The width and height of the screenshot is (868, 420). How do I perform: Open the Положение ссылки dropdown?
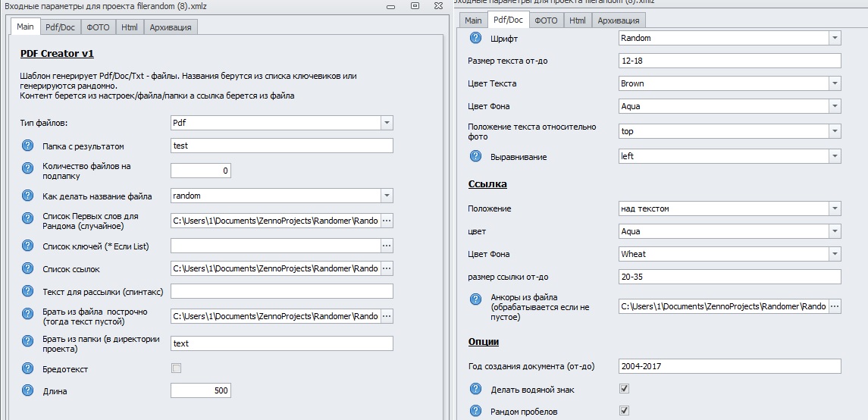point(835,208)
